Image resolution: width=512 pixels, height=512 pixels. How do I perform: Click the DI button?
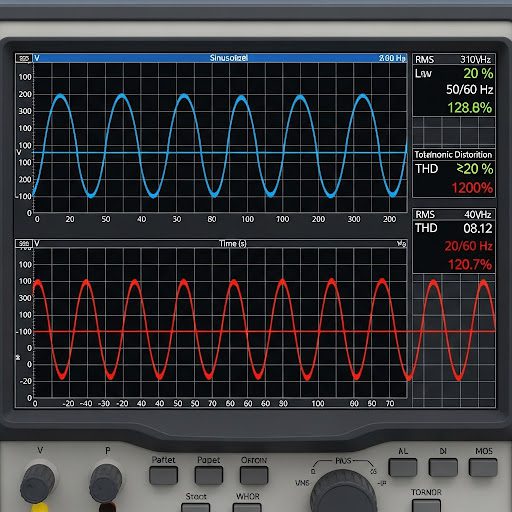443,467
